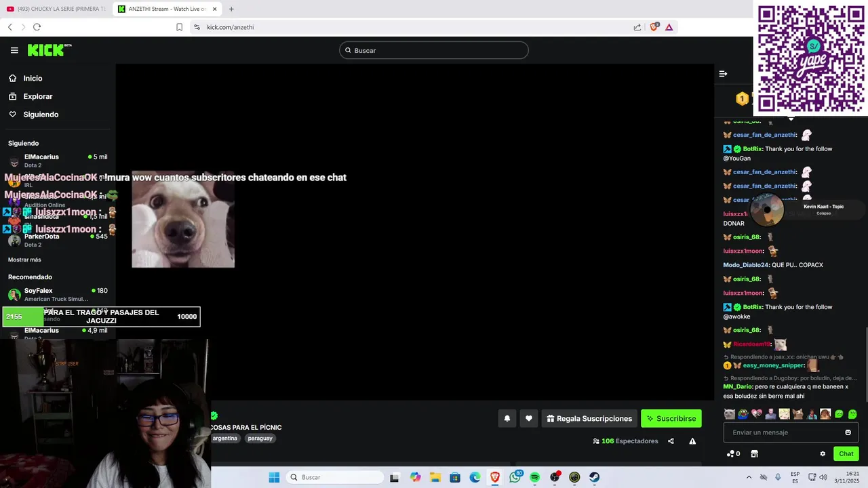Open Steam from the taskbar

(x=595, y=477)
